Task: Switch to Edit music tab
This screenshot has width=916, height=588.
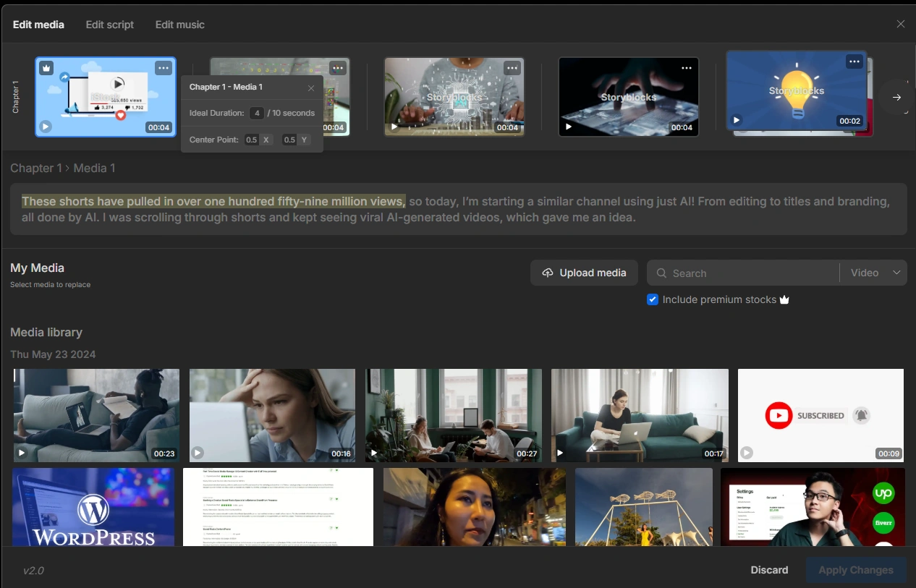Action: coord(180,25)
